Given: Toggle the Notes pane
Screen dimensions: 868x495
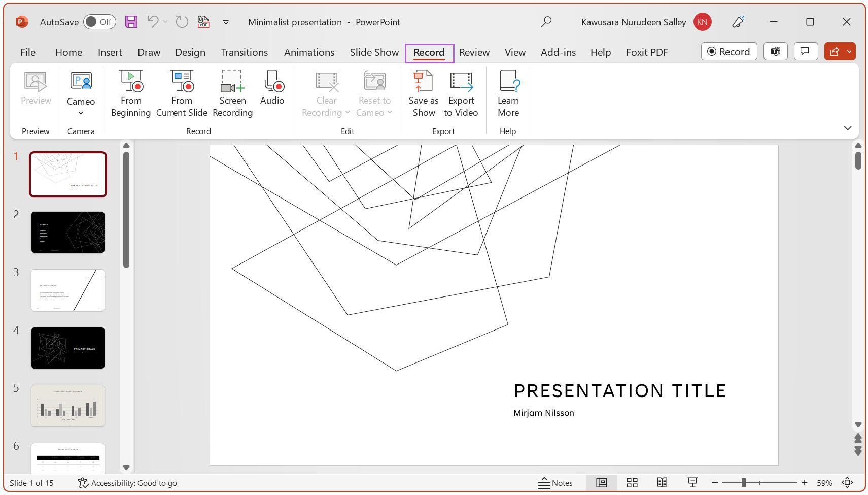Looking at the screenshot, I should click(x=556, y=482).
